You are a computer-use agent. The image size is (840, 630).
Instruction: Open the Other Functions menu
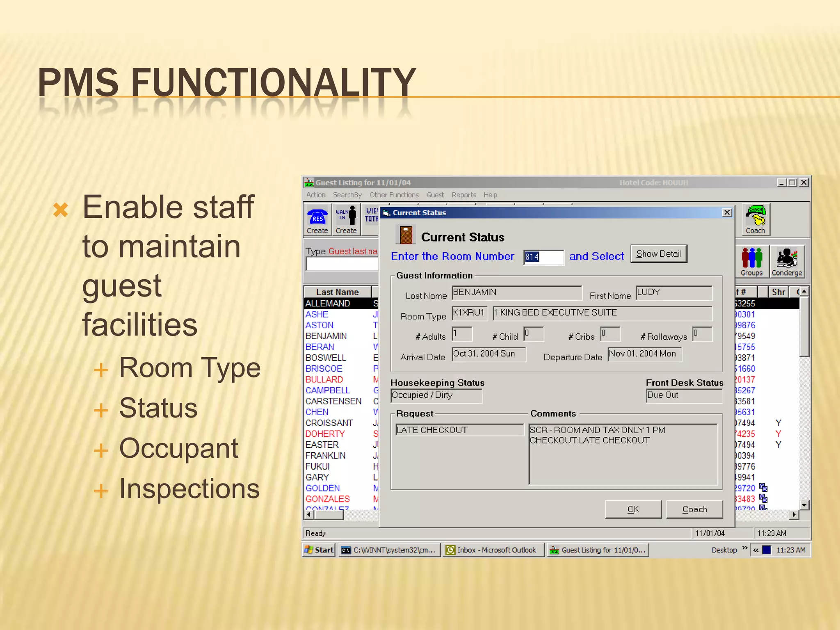pyautogui.click(x=394, y=195)
